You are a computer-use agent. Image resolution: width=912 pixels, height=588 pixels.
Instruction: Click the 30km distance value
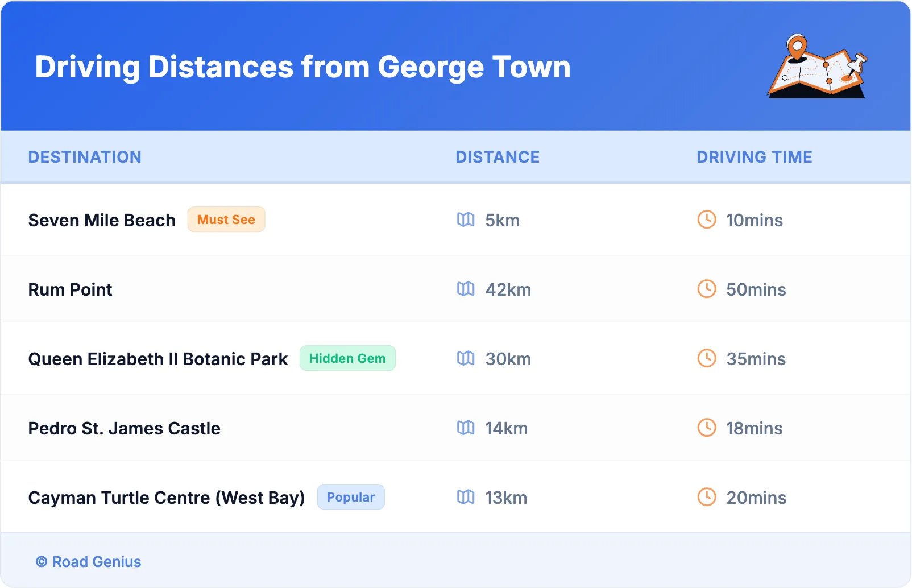click(508, 359)
